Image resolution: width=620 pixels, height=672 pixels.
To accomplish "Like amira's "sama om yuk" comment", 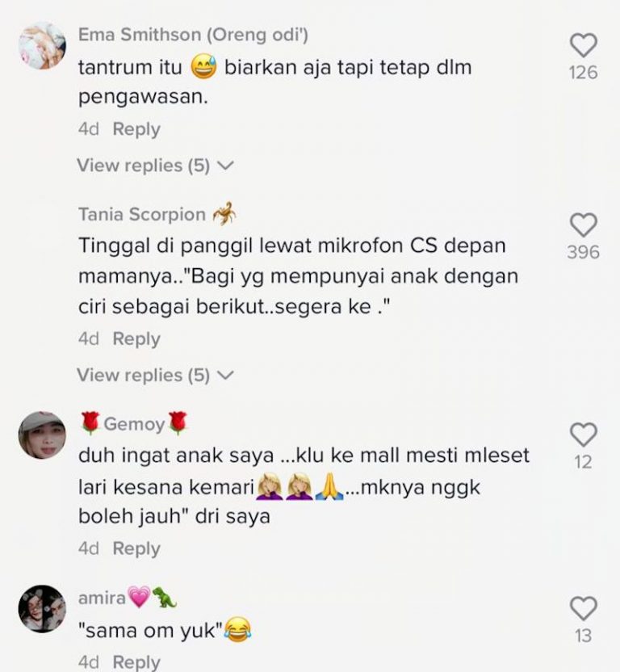I will [583, 608].
